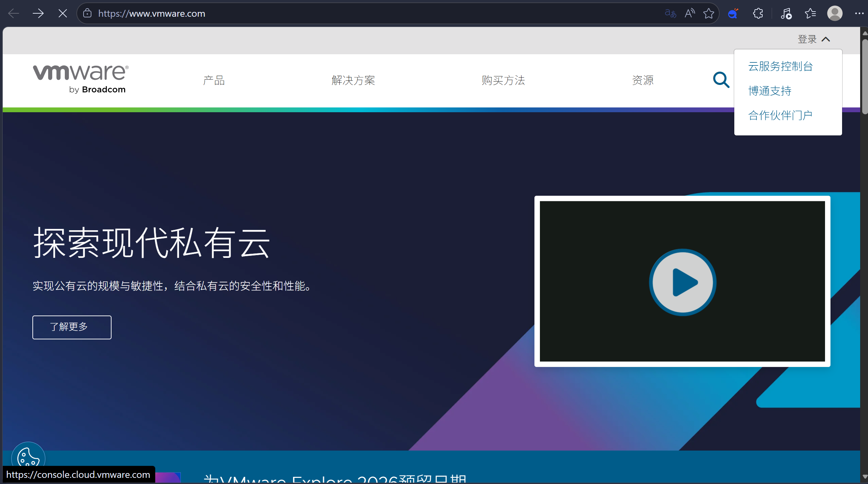This screenshot has height=484, width=868.
Task: Open the Favorites list icon
Action: tap(810, 13)
